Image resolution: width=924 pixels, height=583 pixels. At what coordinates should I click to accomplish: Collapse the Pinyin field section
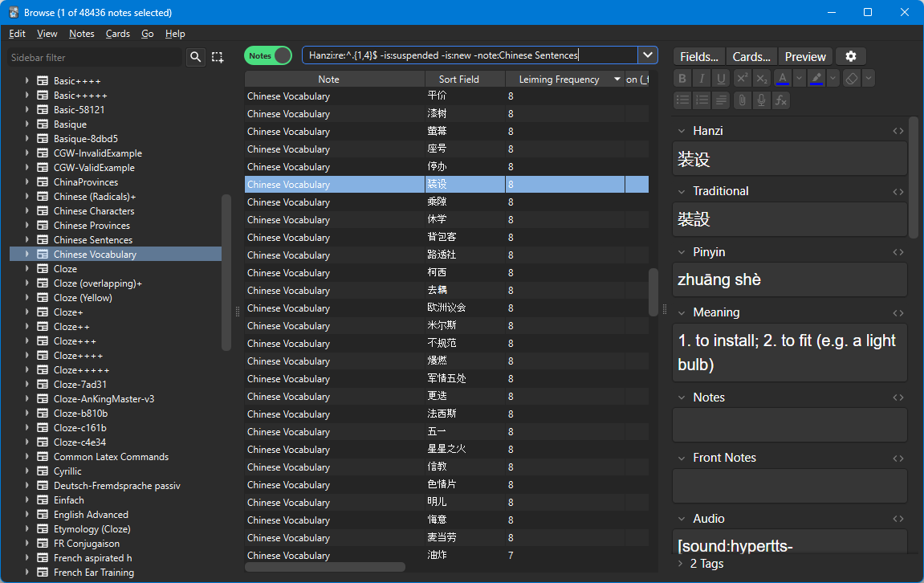tap(682, 252)
